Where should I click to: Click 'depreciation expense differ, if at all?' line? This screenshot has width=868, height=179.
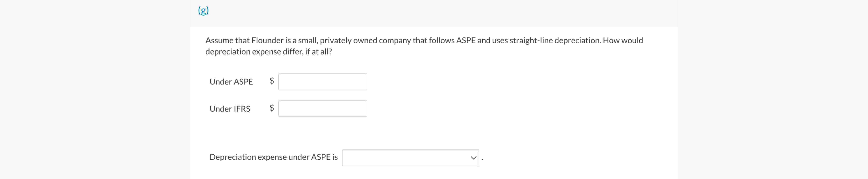[x=269, y=52]
